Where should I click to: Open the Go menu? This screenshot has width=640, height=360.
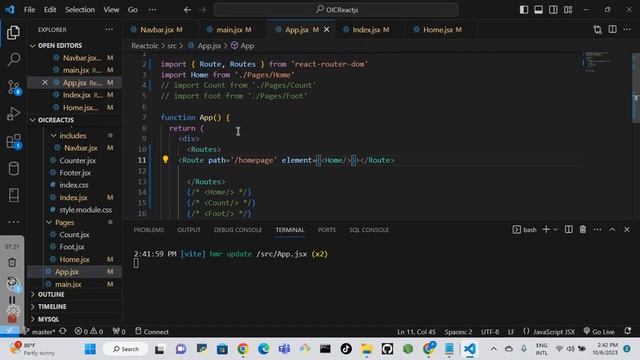point(133,9)
